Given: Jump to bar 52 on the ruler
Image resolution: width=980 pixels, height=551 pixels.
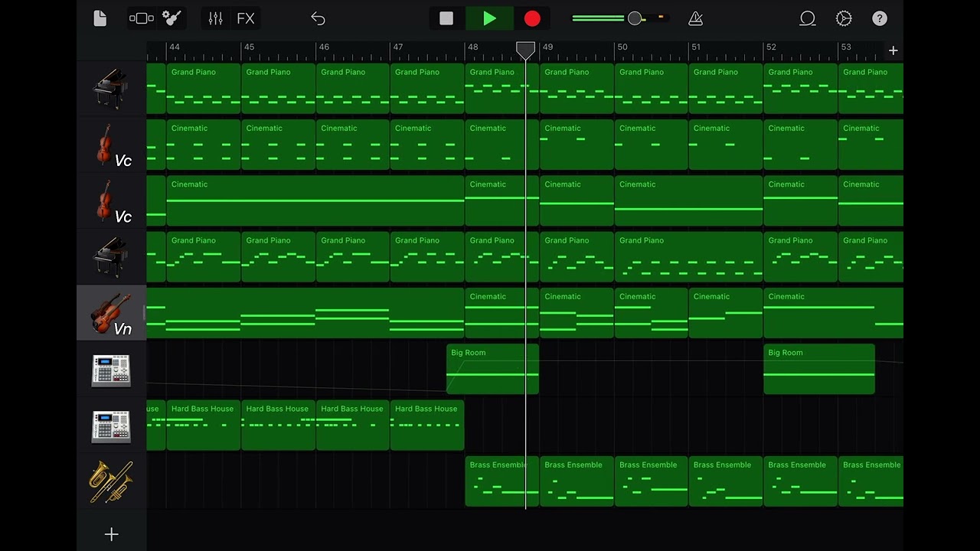Looking at the screenshot, I should (x=771, y=47).
